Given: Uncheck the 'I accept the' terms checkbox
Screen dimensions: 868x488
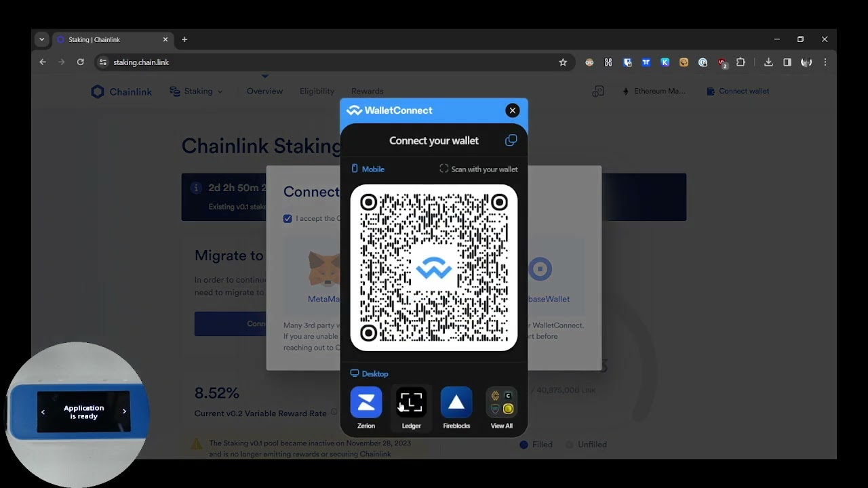Looking at the screenshot, I should pyautogui.click(x=288, y=218).
